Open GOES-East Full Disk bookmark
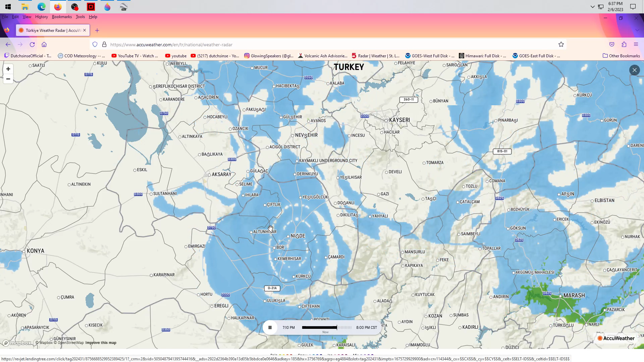This screenshot has width=644, height=362. [536, 56]
